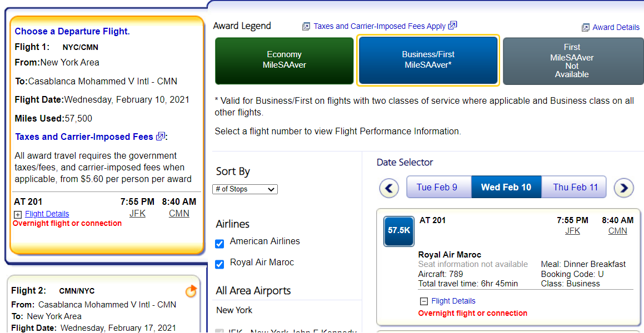The image size is (644, 333).
Task: Click the AT 201 flight number in results
Action: pos(432,220)
